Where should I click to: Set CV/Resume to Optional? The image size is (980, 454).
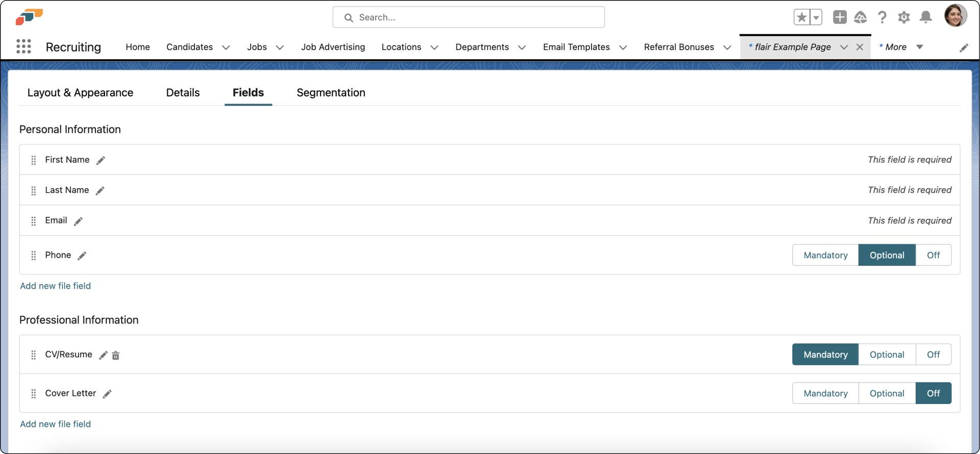click(887, 355)
